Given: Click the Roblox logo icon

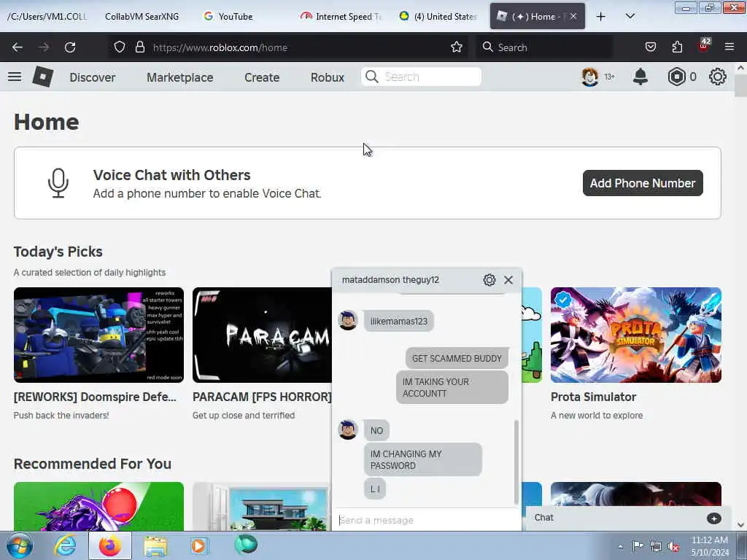Looking at the screenshot, I should tap(42, 77).
